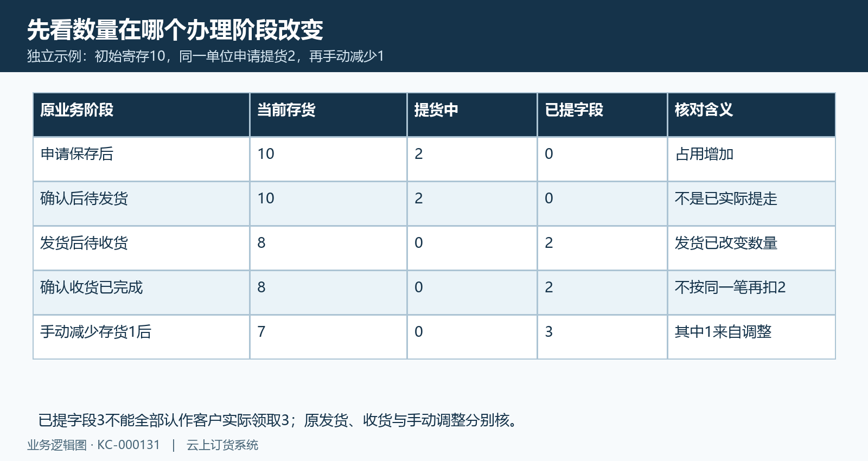Click 提货中 value 0 in 手动减少存货1后 row
This screenshot has width=868, height=461.
click(419, 332)
